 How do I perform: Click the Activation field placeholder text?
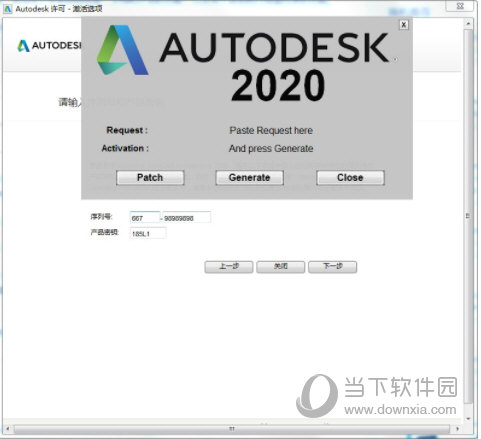coord(271,148)
